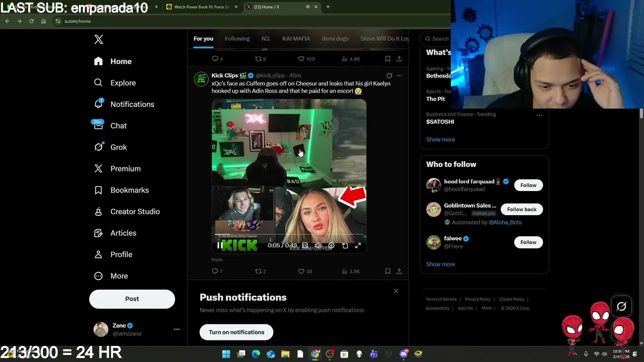644x362 pixels.
Task: Share the Kick Clips post
Action: coord(399,271)
